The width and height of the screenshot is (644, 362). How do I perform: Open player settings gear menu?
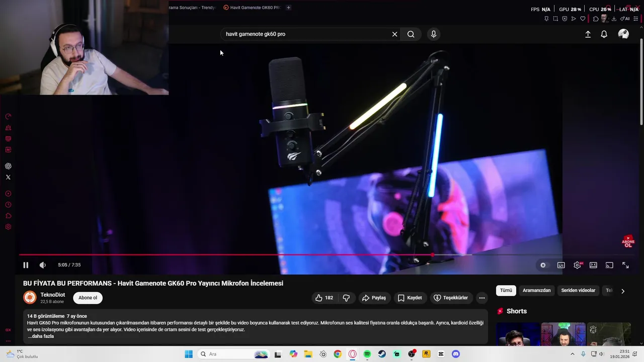pyautogui.click(x=577, y=265)
